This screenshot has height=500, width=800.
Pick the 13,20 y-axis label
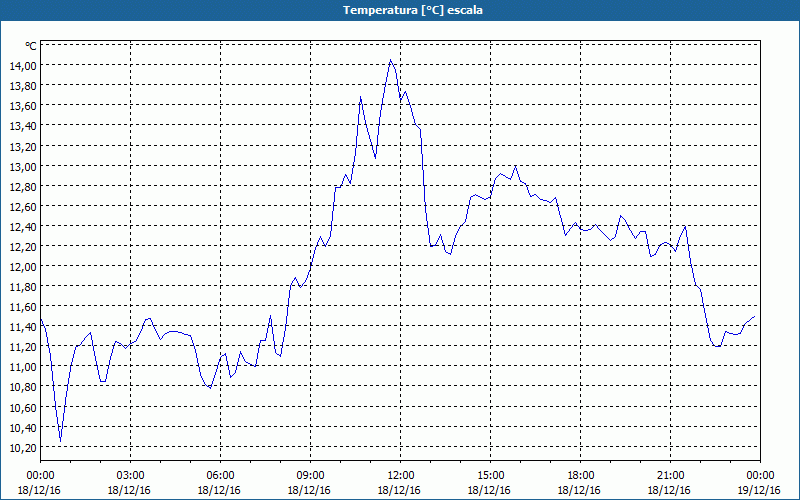click(22, 146)
